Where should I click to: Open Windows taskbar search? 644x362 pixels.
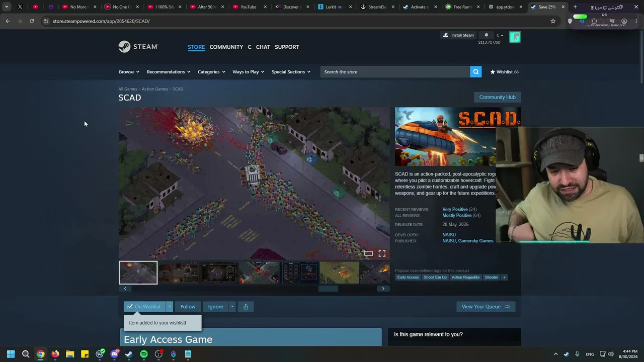[x=26, y=354]
